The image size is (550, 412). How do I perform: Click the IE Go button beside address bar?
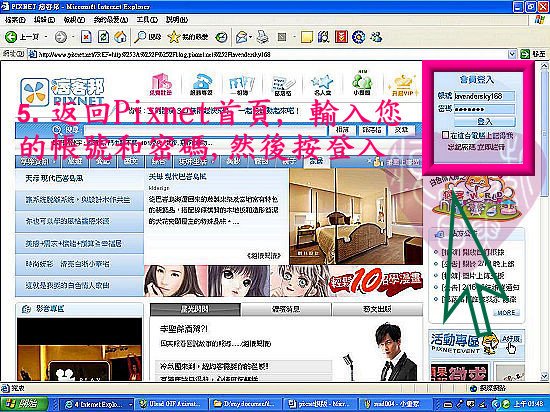pyautogui.click(x=533, y=54)
